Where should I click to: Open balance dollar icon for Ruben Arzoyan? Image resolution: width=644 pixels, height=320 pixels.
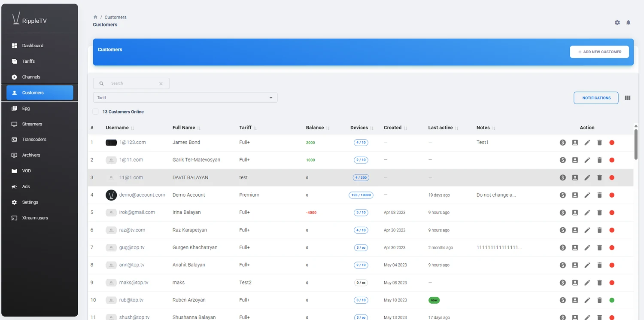pos(562,300)
